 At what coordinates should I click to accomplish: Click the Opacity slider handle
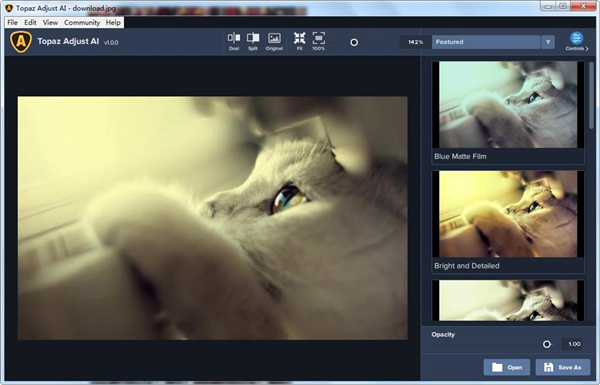point(547,344)
